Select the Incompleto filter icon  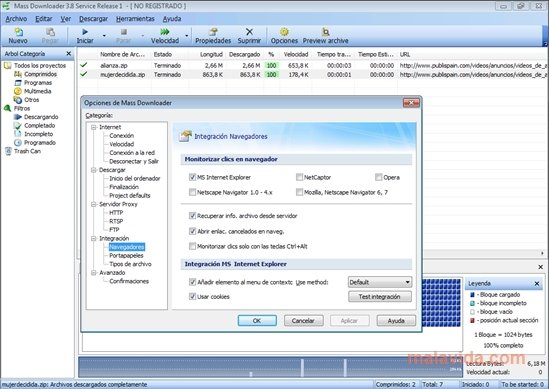(x=18, y=134)
